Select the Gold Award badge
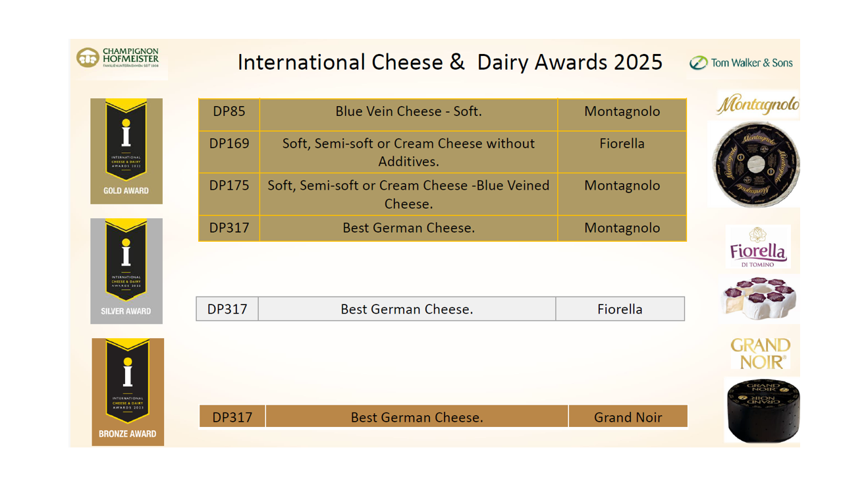Image resolution: width=868 pixels, height=485 pixels. [x=126, y=151]
